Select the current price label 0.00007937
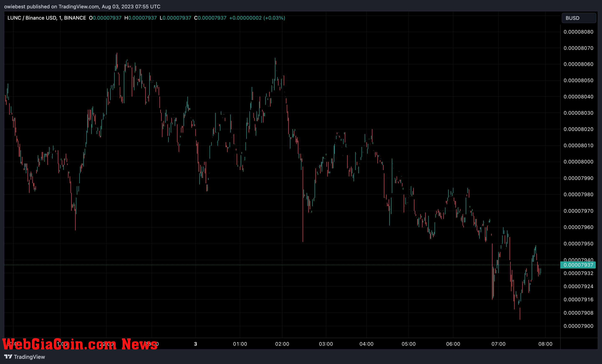 click(578, 265)
